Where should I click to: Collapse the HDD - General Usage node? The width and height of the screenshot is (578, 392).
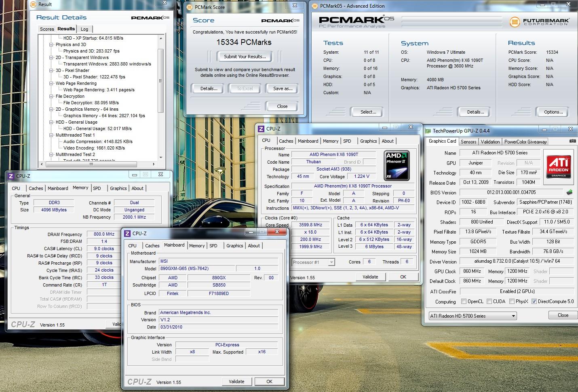coord(51,122)
